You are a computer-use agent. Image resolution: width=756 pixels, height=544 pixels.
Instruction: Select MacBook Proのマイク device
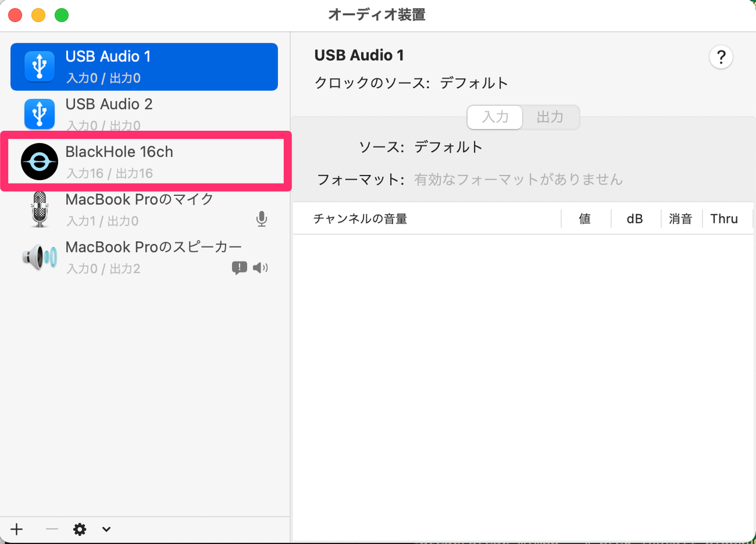pos(144,210)
